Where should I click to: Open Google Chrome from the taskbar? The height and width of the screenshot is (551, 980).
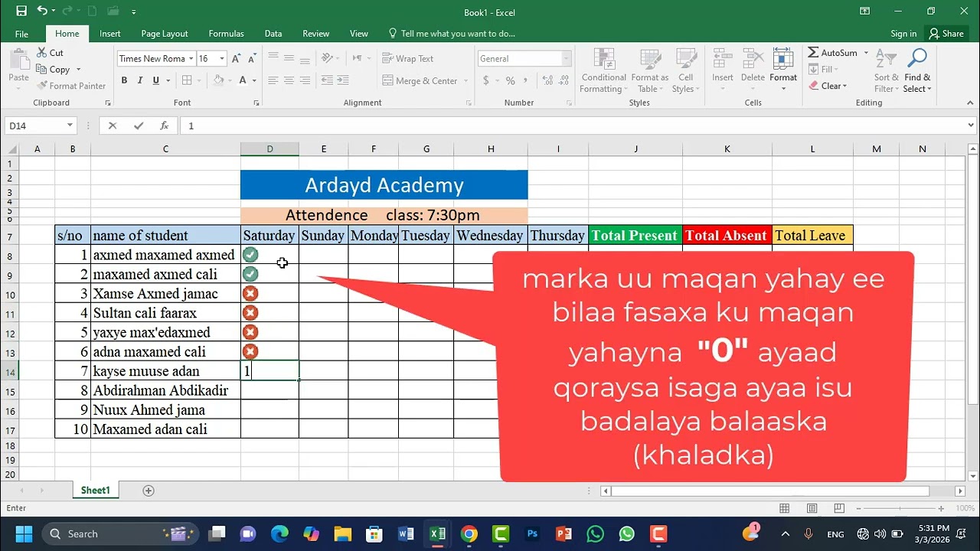(x=469, y=533)
